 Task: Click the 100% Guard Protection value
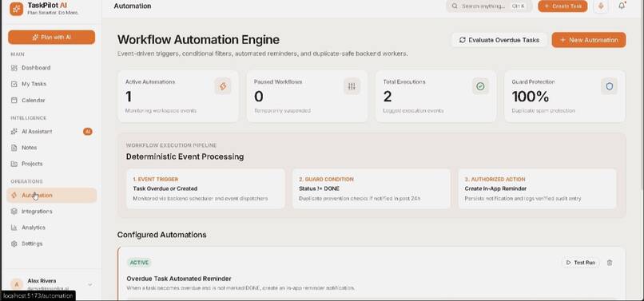[531, 97]
